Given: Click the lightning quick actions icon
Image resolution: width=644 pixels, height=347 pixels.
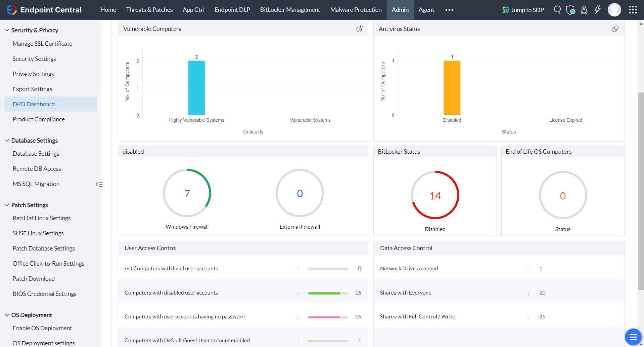Looking at the screenshot, I should tap(597, 10).
